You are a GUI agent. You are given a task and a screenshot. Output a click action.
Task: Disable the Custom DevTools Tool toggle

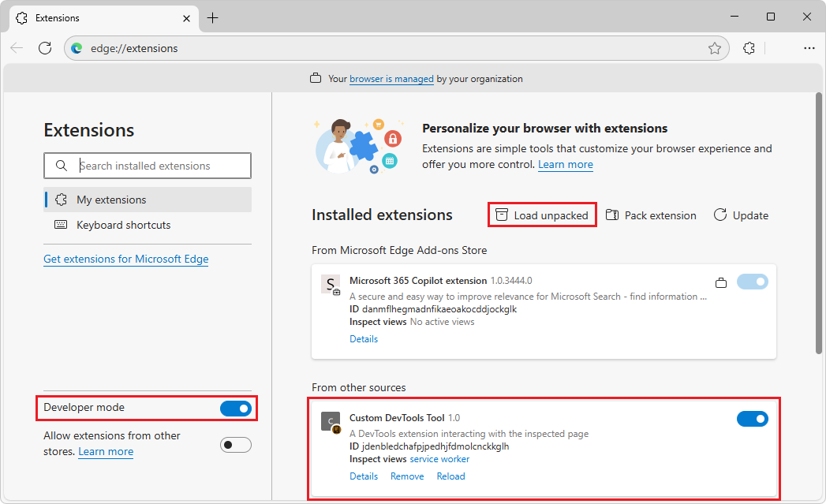pyautogui.click(x=753, y=419)
